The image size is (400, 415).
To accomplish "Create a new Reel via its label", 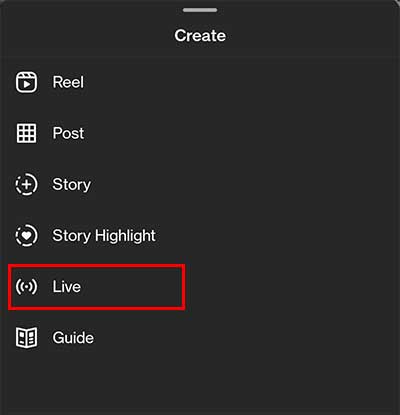I will click(68, 82).
